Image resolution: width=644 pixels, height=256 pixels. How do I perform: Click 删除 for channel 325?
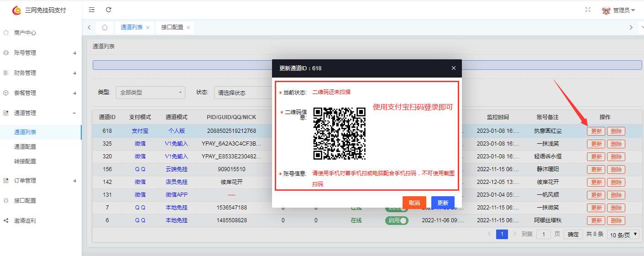click(616, 144)
